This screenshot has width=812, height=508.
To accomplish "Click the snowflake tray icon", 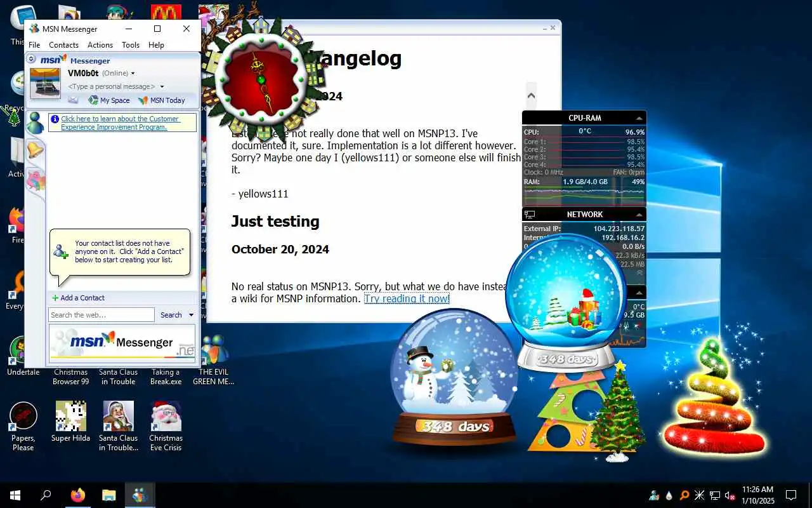I will (699, 495).
